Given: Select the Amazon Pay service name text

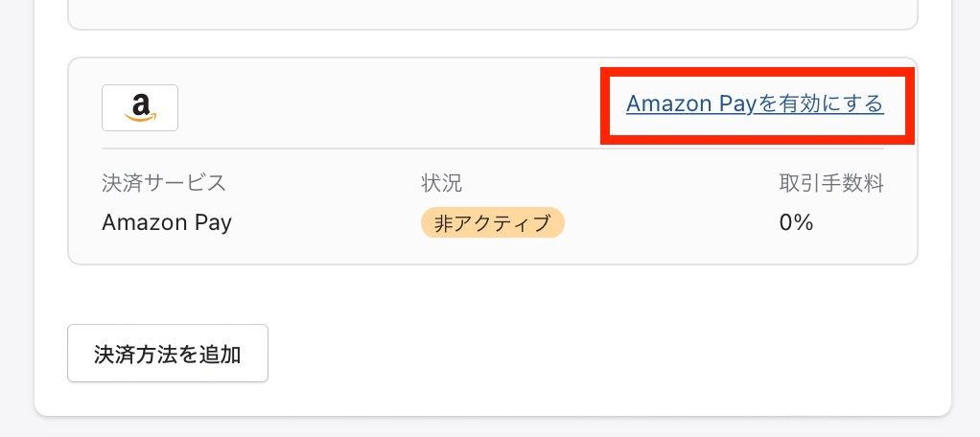Looking at the screenshot, I should 167,223.
